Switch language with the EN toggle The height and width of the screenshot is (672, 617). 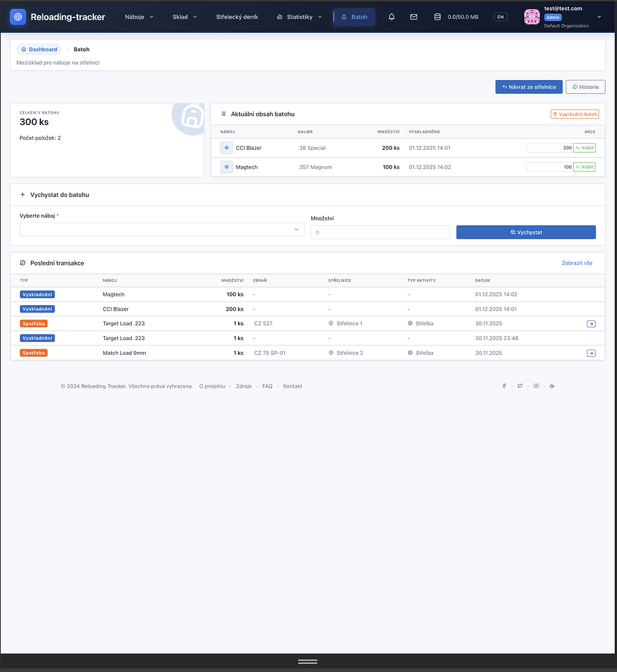click(500, 17)
